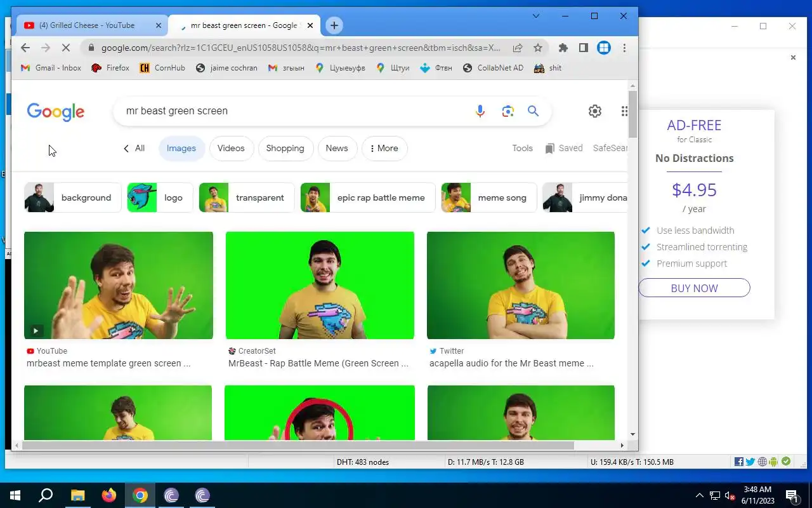The width and height of the screenshot is (812, 508).
Task: Open search Tools options
Action: pyautogui.click(x=523, y=149)
